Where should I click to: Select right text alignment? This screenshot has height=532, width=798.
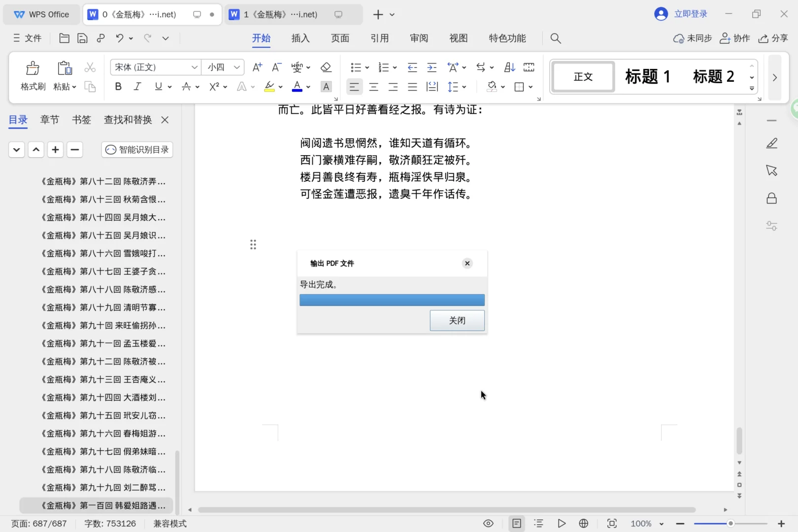tap(393, 87)
